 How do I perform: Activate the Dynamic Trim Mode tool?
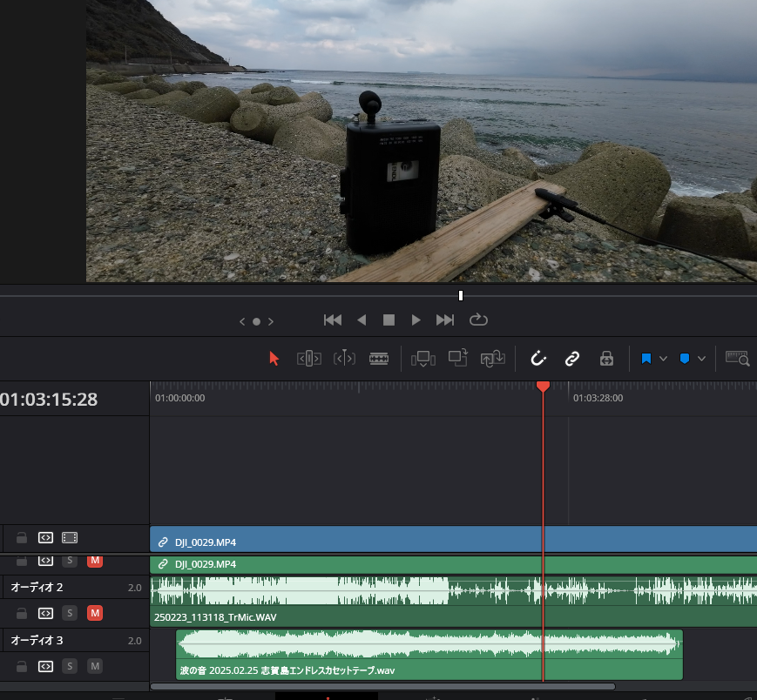344,359
